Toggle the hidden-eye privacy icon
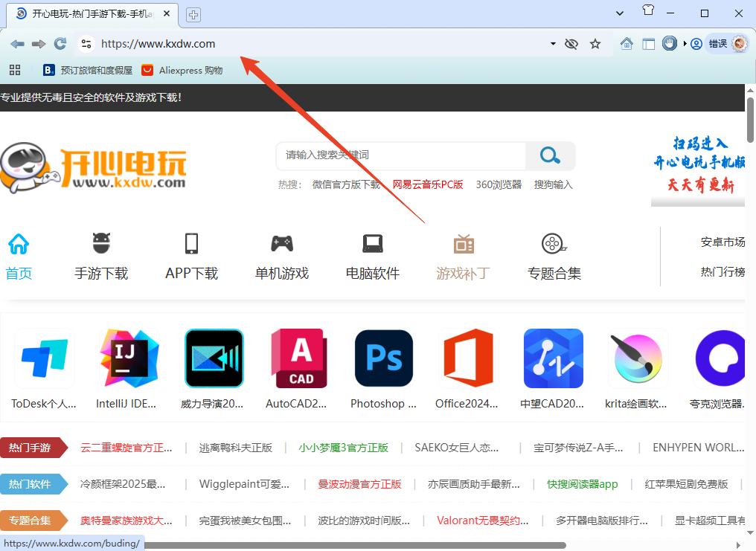Image resolution: width=756 pixels, height=551 pixels. (x=571, y=44)
